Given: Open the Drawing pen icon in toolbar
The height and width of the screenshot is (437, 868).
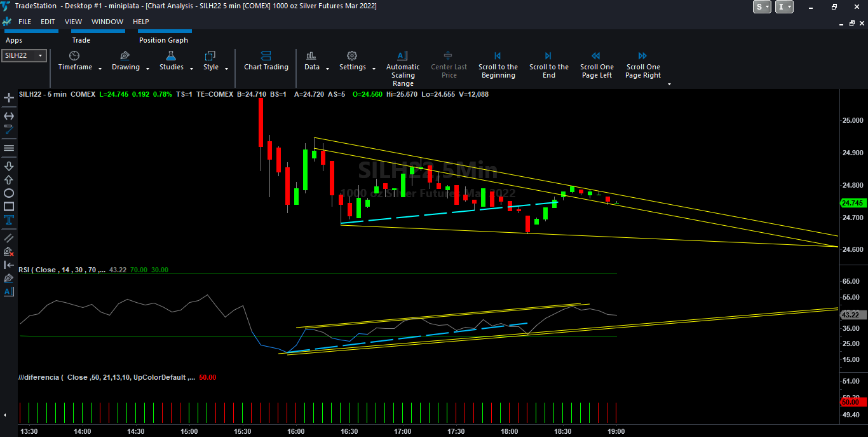Looking at the screenshot, I should 125,56.
